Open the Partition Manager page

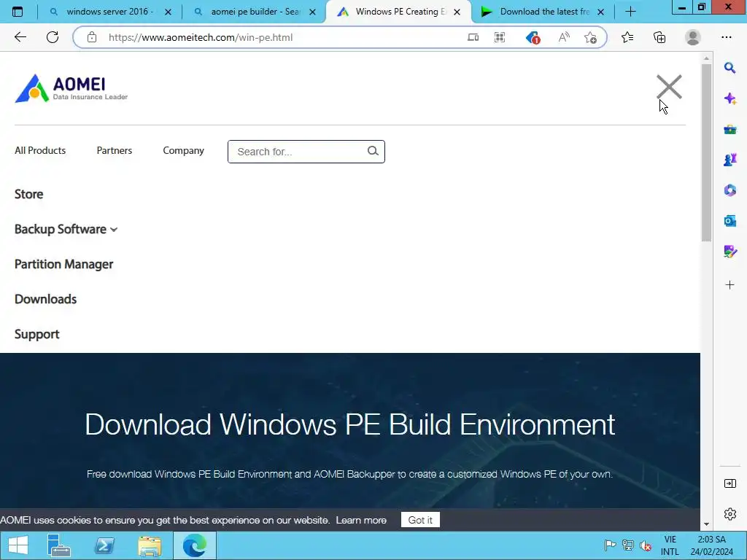click(64, 264)
